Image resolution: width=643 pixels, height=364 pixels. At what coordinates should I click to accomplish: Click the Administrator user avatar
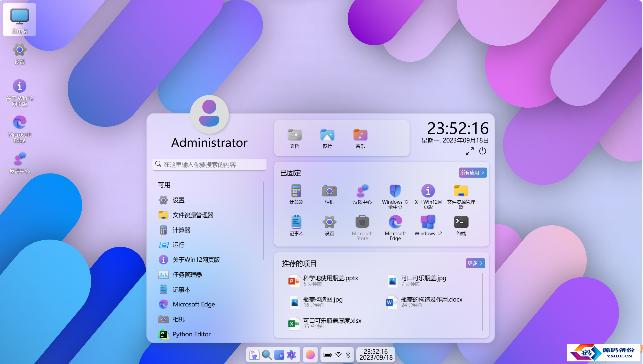[209, 114]
